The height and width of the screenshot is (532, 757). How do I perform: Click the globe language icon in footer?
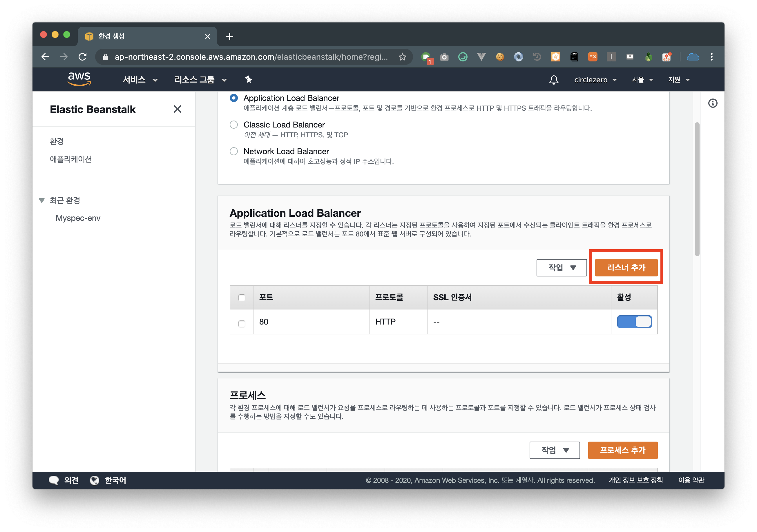95,480
